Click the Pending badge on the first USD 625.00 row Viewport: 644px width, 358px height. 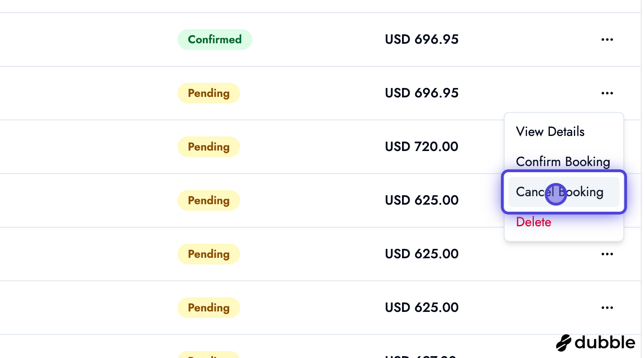[x=209, y=200]
